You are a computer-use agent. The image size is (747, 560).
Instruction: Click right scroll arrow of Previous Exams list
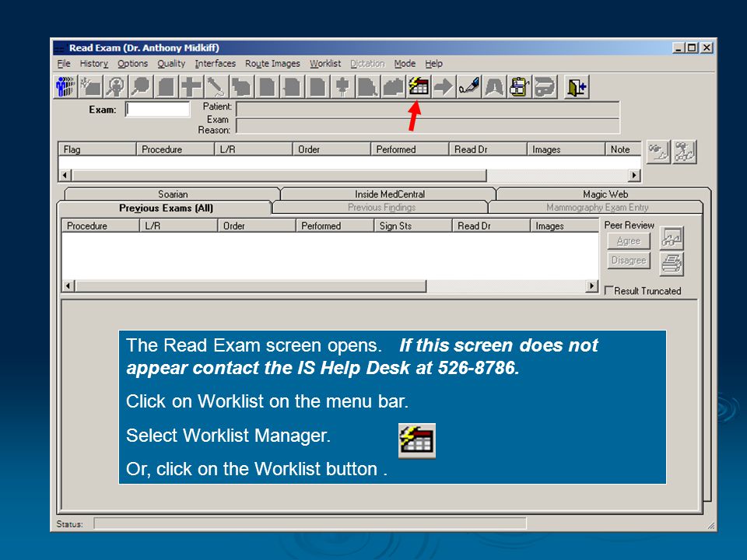pyautogui.click(x=591, y=285)
